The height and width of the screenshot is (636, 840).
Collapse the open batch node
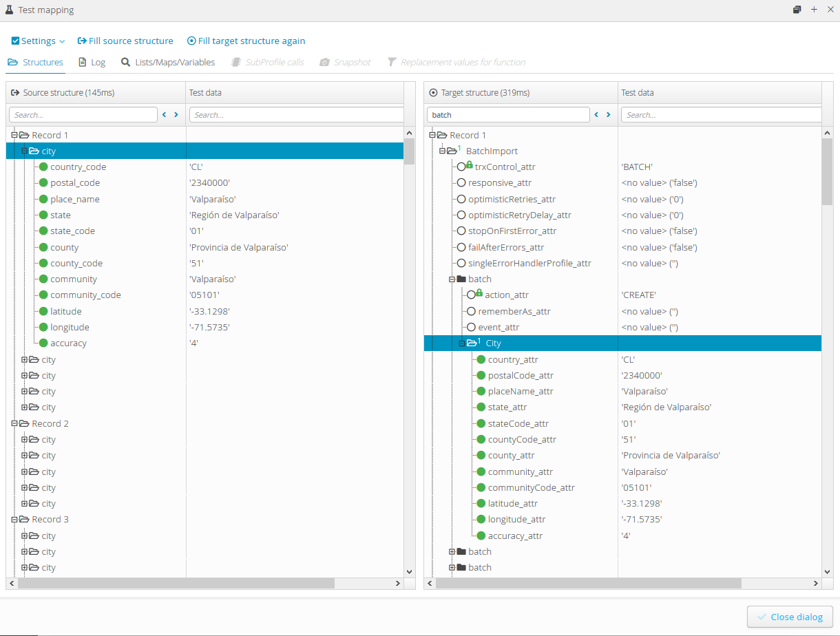tap(452, 279)
